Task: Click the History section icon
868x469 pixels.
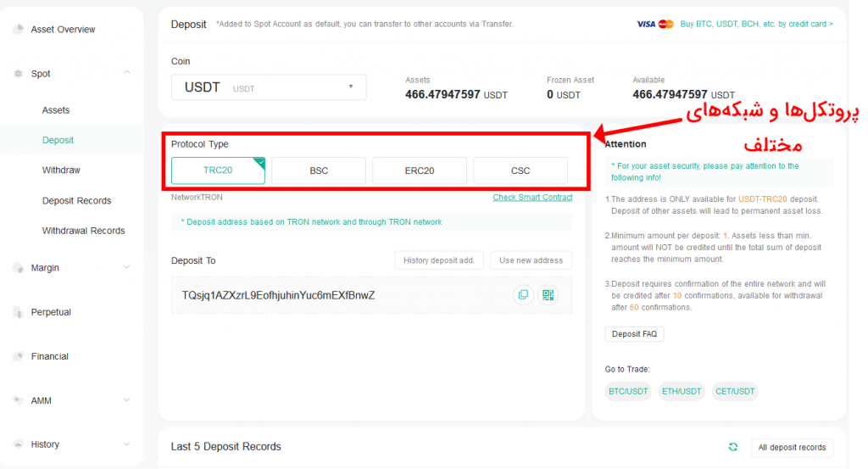Action: [x=19, y=444]
